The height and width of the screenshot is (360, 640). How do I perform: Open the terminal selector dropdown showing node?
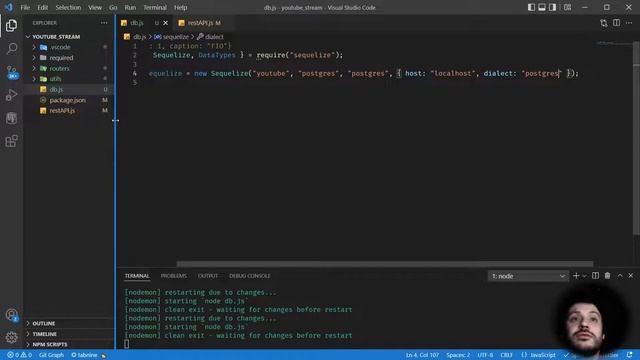(528, 276)
